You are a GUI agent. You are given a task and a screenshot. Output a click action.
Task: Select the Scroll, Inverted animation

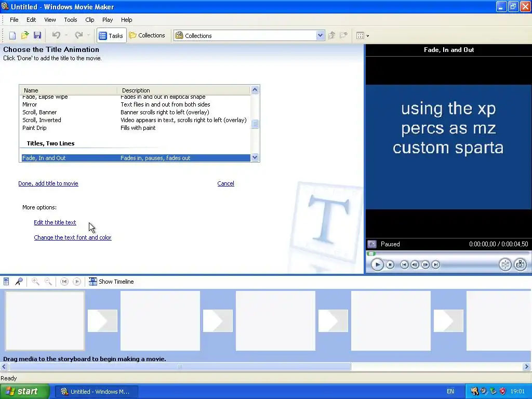click(x=136, y=120)
